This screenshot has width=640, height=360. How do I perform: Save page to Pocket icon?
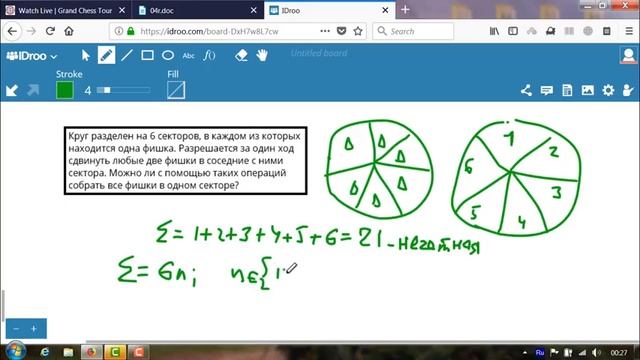pyautogui.click(x=342, y=31)
